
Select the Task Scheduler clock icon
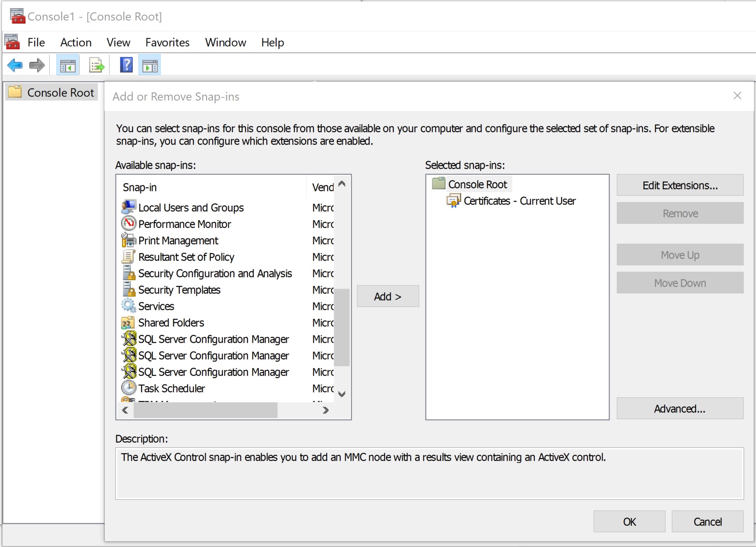(129, 388)
